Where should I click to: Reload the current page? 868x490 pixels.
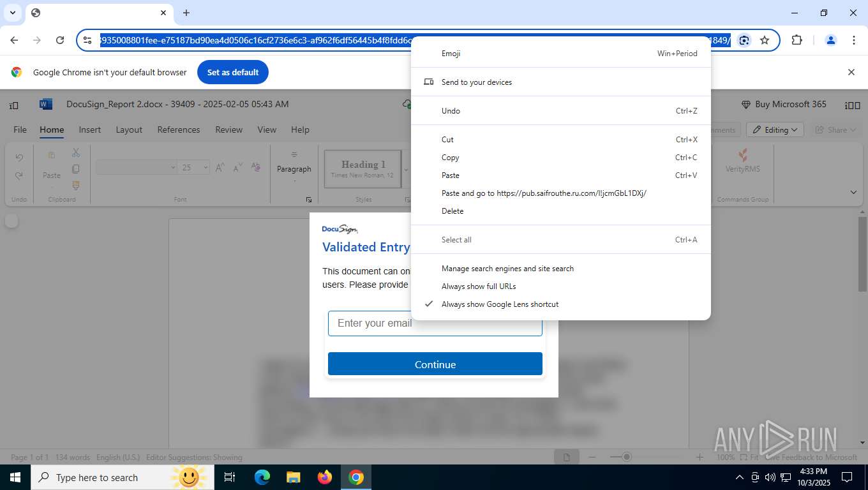pyautogui.click(x=60, y=40)
